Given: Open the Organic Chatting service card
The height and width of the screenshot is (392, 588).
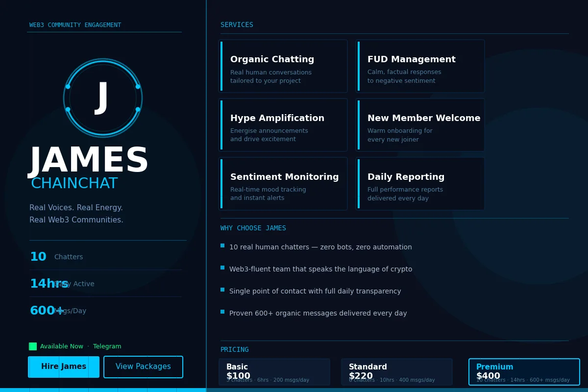Looking at the screenshot, I should pos(283,66).
